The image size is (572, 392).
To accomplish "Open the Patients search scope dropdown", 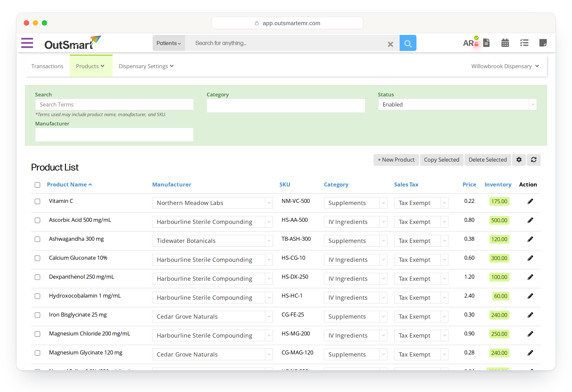I will click(169, 43).
